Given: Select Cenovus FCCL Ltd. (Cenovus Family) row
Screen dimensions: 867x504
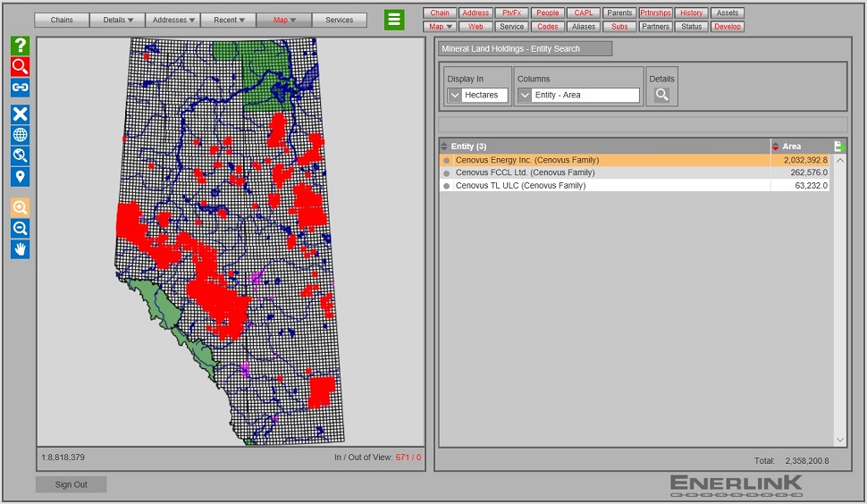Looking at the screenshot, I should pyautogui.click(x=635, y=173).
